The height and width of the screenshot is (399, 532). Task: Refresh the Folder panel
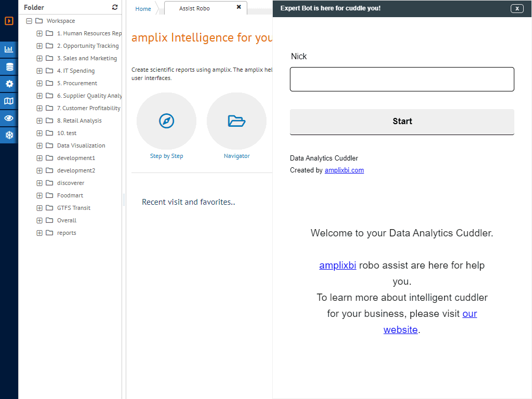(x=115, y=7)
